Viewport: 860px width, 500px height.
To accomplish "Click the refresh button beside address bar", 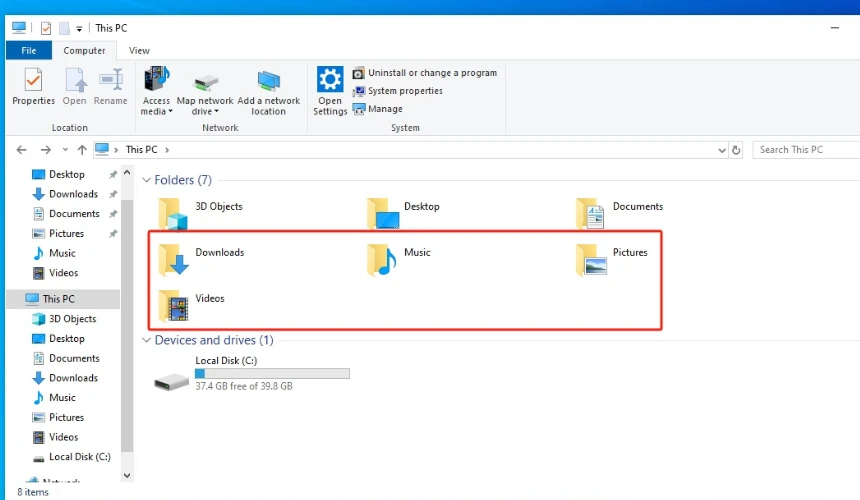I will tap(737, 150).
